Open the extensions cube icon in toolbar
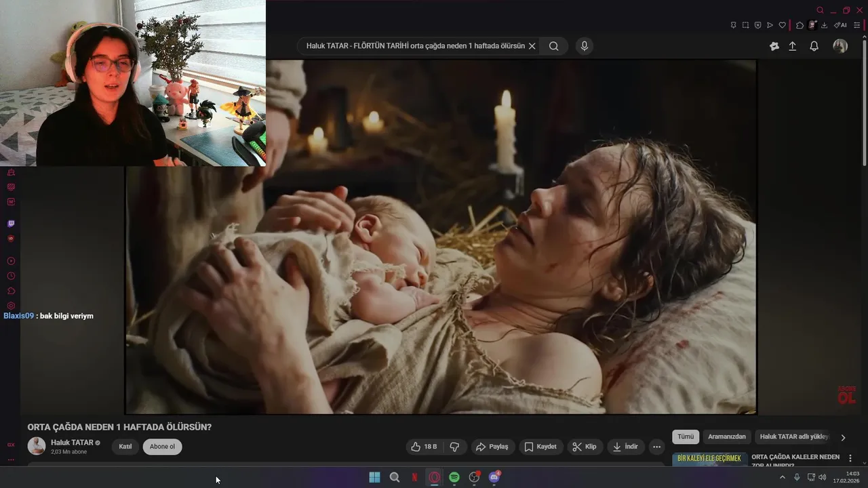 pyautogui.click(x=800, y=25)
